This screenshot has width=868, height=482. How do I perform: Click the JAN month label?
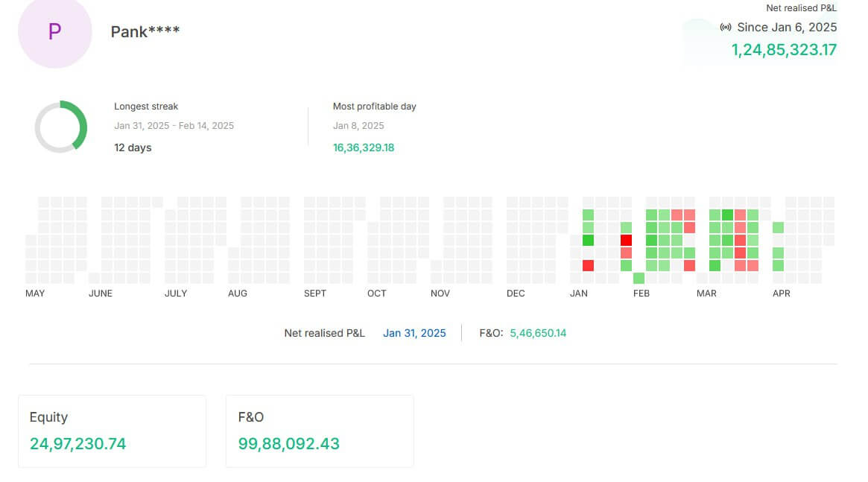578,294
